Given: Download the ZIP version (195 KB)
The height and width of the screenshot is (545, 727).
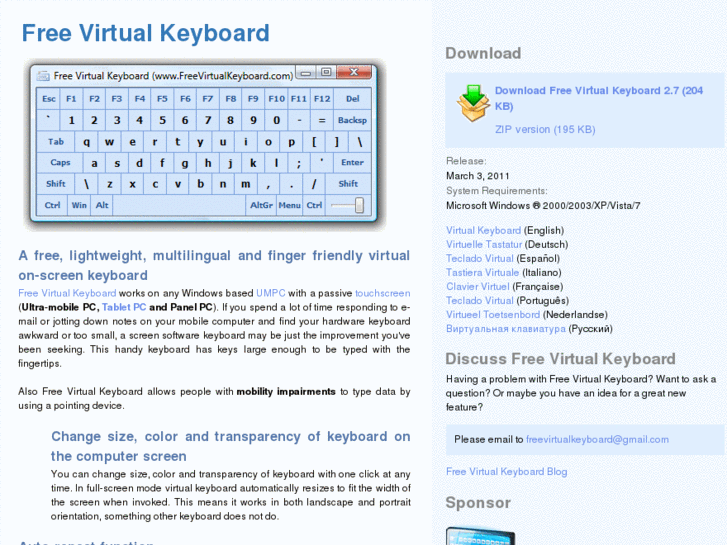Looking at the screenshot, I should click(x=545, y=129).
